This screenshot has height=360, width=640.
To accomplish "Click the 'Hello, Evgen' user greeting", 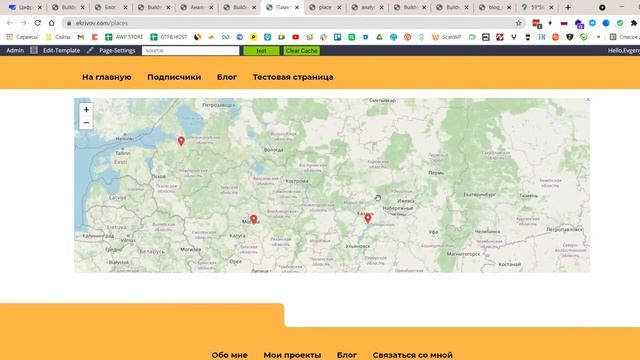I will tap(624, 51).
